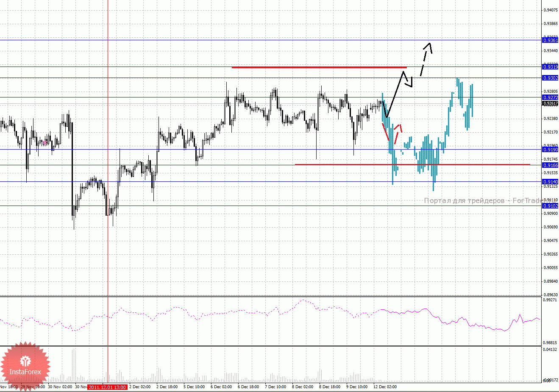Click the 0.90900 price axis value
559x392 pixels.
pyautogui.click(x=551, y=214)
